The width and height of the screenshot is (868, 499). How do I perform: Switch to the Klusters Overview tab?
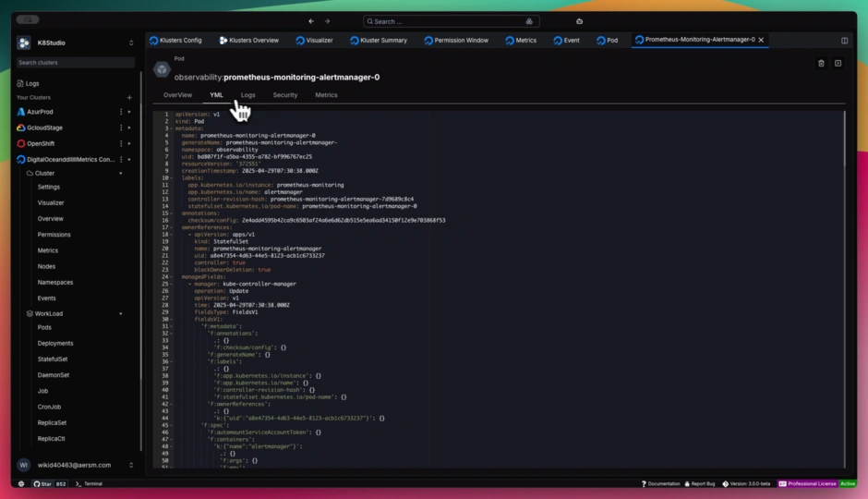(x=249, y=41)
